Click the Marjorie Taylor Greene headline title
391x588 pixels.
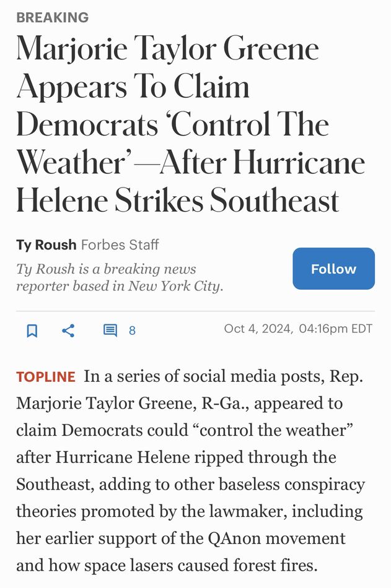click(190, 124)
